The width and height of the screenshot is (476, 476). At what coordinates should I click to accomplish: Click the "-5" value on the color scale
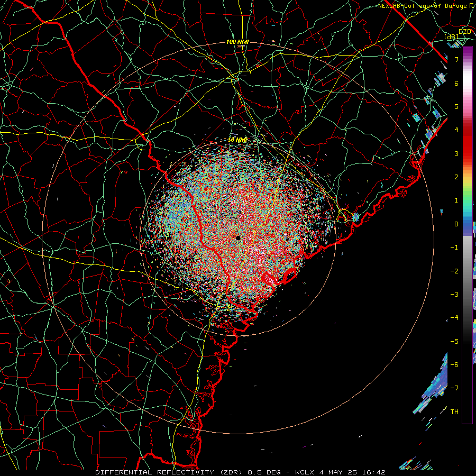point(454,342)
